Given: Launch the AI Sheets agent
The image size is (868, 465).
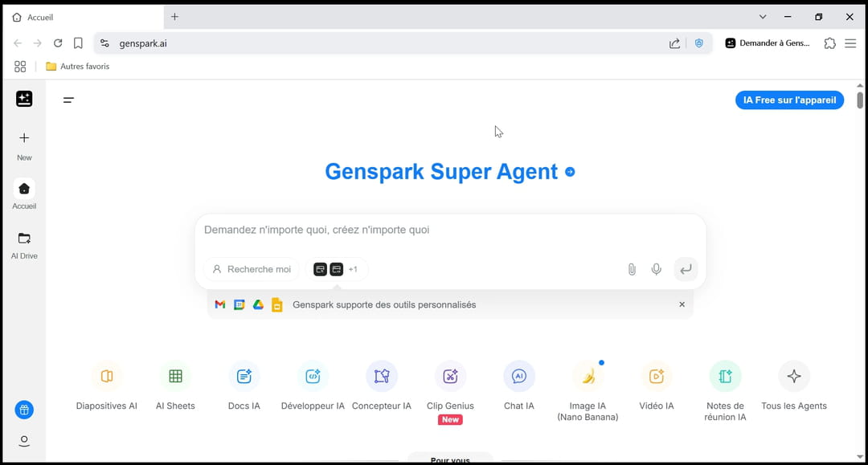Looking at the screenshot, I should tap(175, 377).
